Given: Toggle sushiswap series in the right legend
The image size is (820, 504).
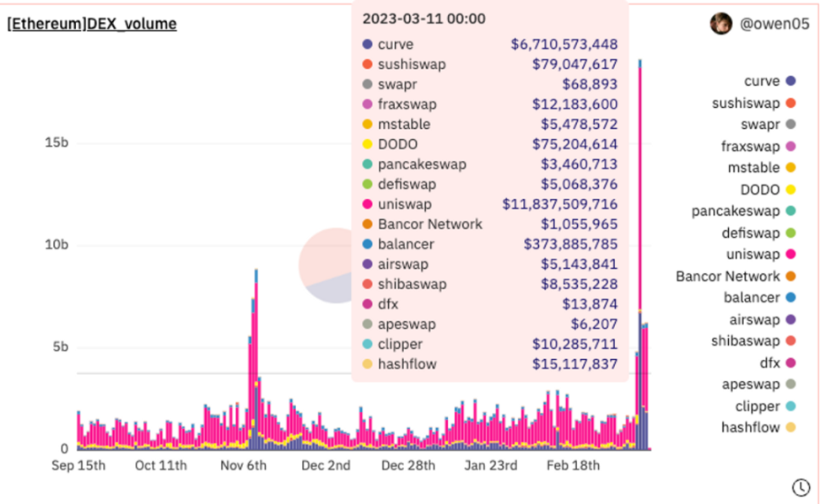Looking at the screenshot, I should coord(746,104).
